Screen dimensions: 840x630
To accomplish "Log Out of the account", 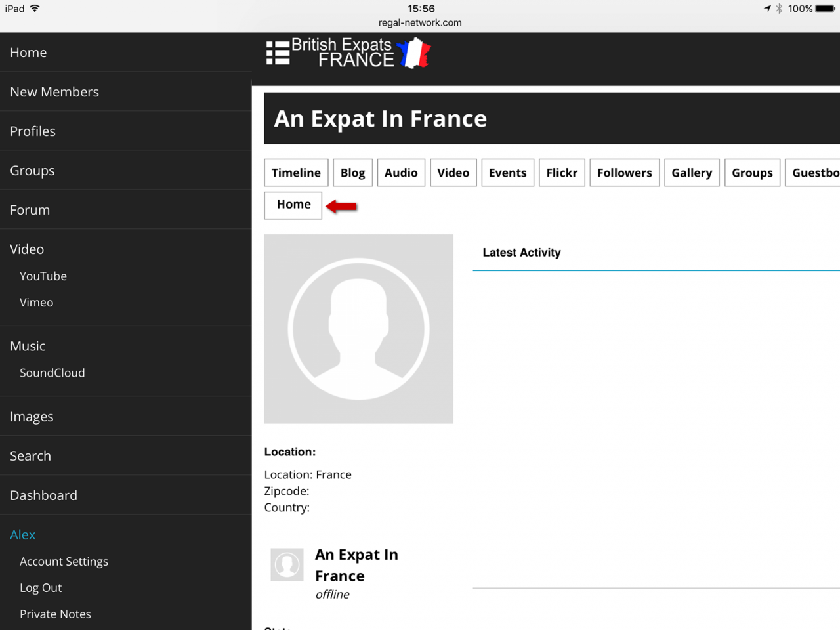I will (x=41, y=588).
